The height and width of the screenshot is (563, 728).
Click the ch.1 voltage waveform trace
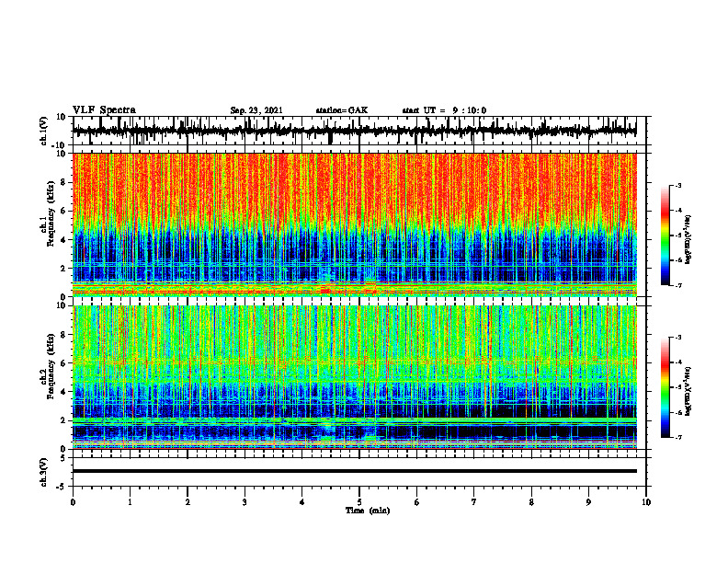click(x=355, y=131)
